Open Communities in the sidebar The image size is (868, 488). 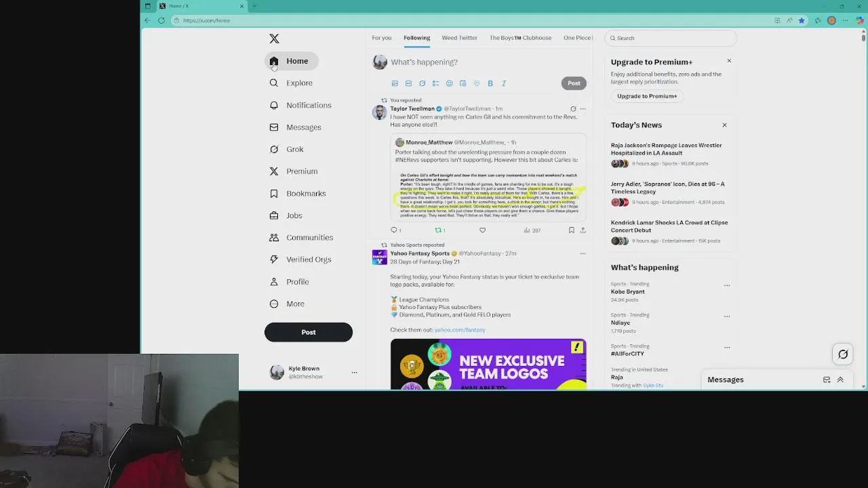(301, 237)
